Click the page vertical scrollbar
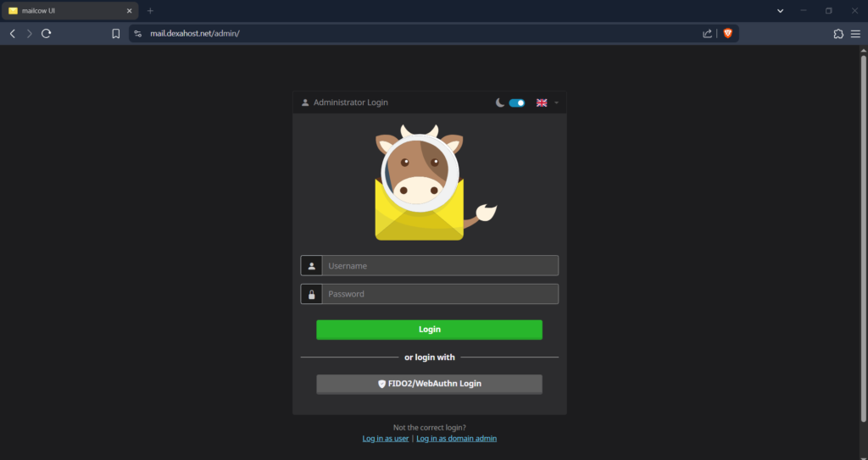 (x=863, y=238)
